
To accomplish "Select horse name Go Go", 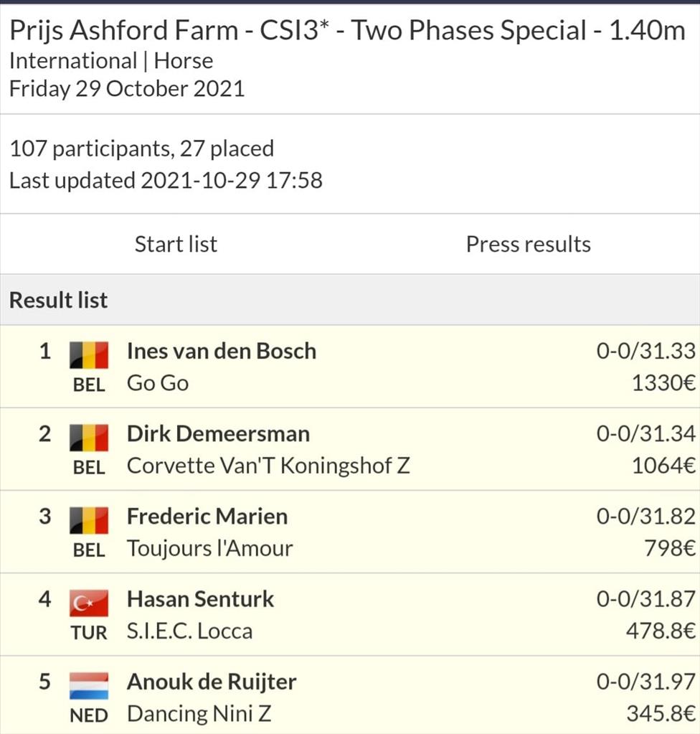I will [158, 383].
